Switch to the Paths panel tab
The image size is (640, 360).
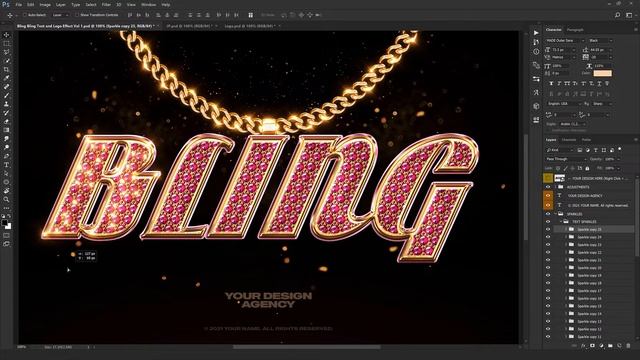587,140
